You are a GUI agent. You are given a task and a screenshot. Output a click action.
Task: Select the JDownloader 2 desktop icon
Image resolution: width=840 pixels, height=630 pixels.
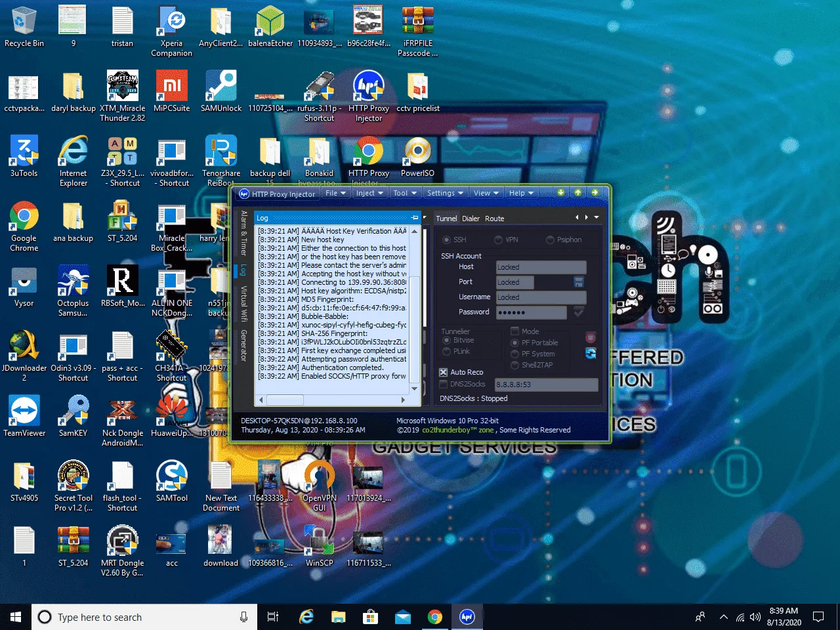(x=24, y=356)
